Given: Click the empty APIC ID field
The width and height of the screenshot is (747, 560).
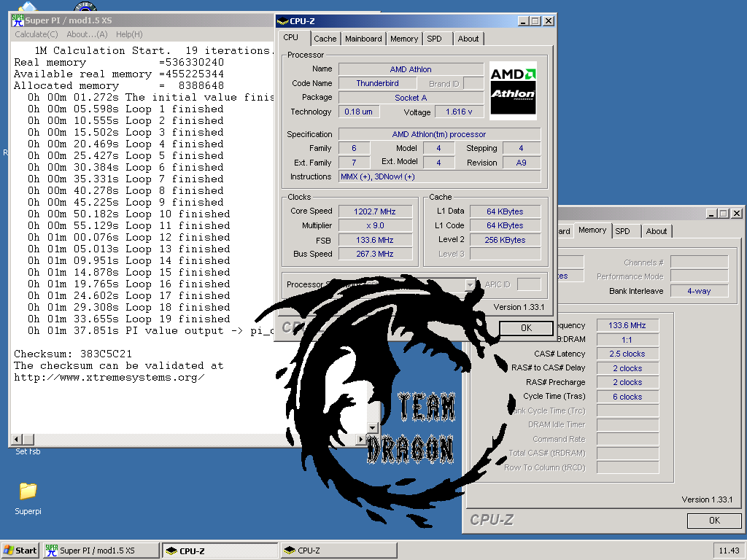Looking at the screenshot, I should pos(529,285).
